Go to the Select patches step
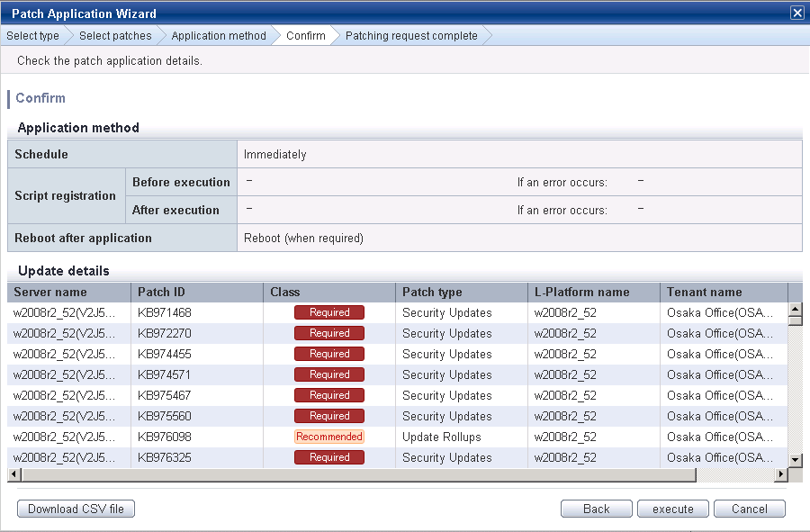Image resolution: width=810 pixels, height=532 pixels. pos(115,36)
